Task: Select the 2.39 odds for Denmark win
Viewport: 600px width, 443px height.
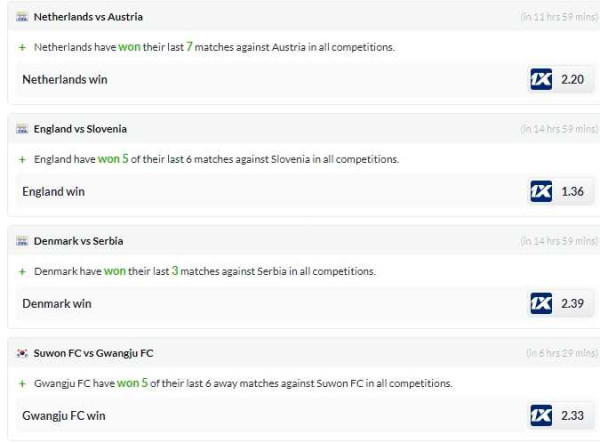Action: click(x=572, y=303)
